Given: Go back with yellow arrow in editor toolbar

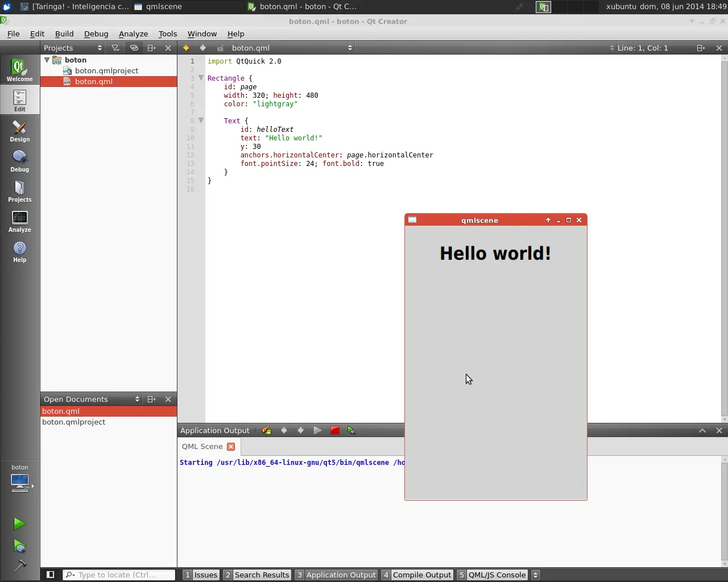Looking at the screenshot, I should coord(186,48).
